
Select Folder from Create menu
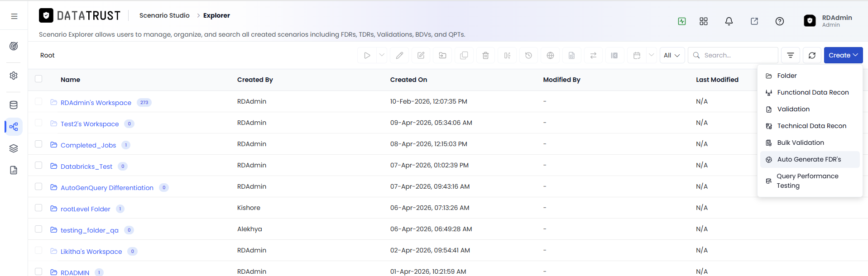pyautogui.click(x=810, y=76)
